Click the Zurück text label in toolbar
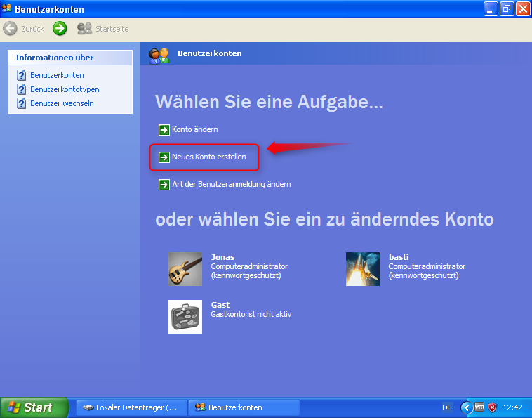532x418 pixels. (33, 29)
